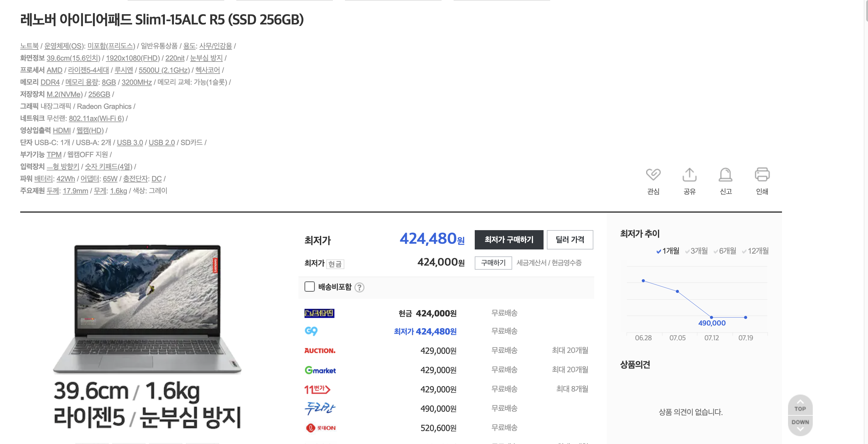Viewport: 868px width, 444px height.
Task: Follow the HDMI video output link
Action: (62, 130)
